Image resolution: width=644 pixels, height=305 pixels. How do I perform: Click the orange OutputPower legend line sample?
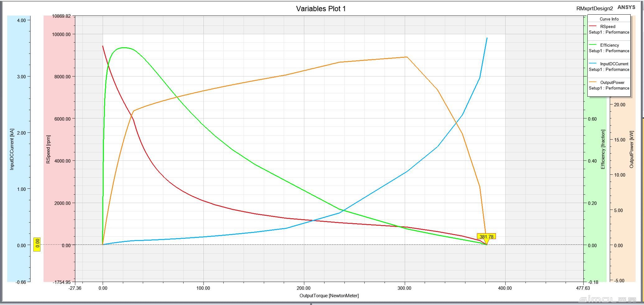(x=593, y=82)
